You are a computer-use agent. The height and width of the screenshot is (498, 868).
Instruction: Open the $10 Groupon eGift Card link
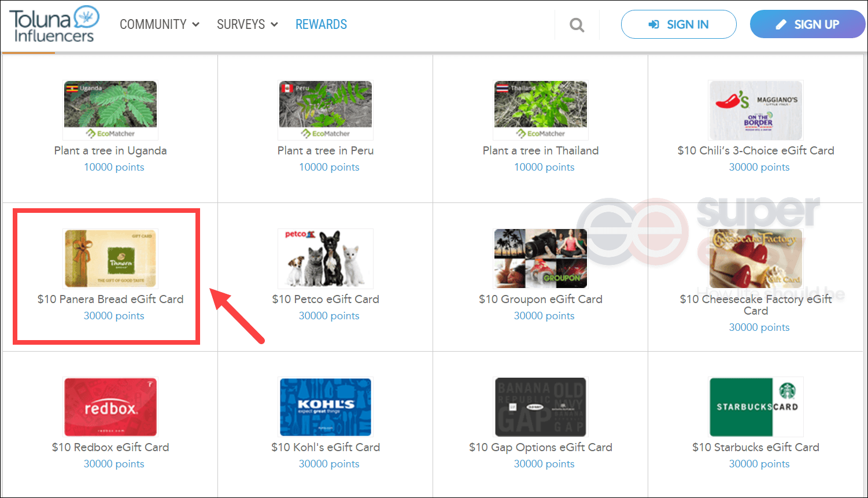click(541, 299)
